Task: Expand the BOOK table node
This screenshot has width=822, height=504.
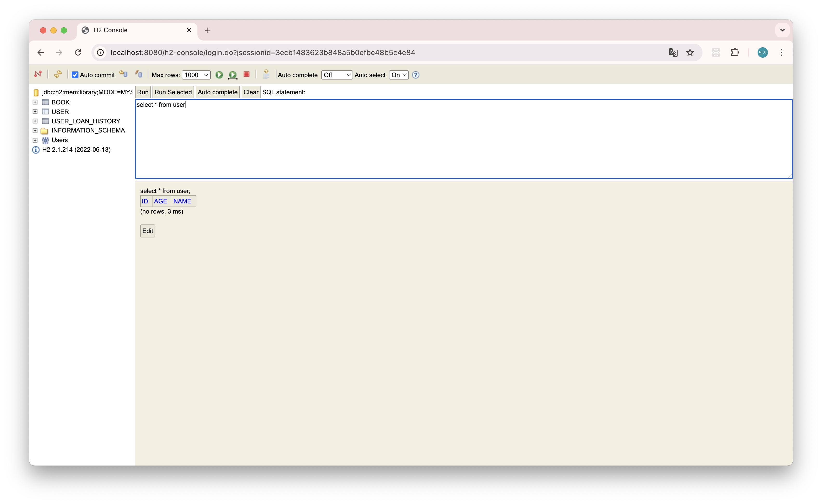Action: [35, 102]
